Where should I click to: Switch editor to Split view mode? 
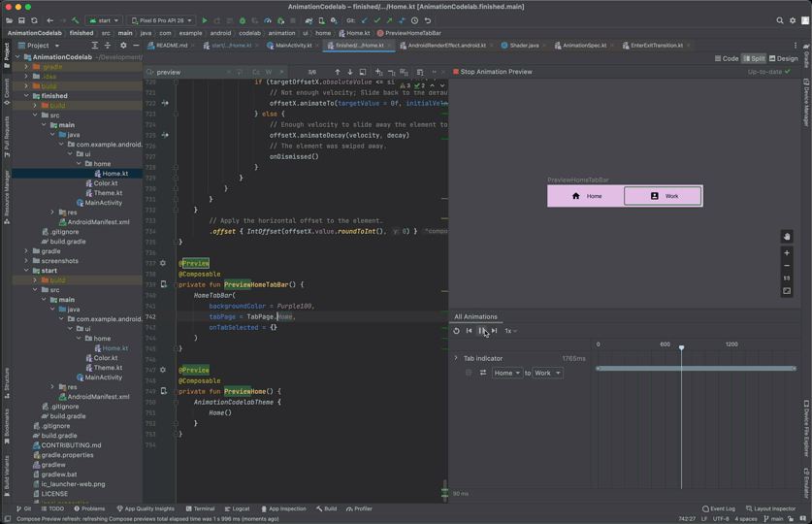click(755, 58)
